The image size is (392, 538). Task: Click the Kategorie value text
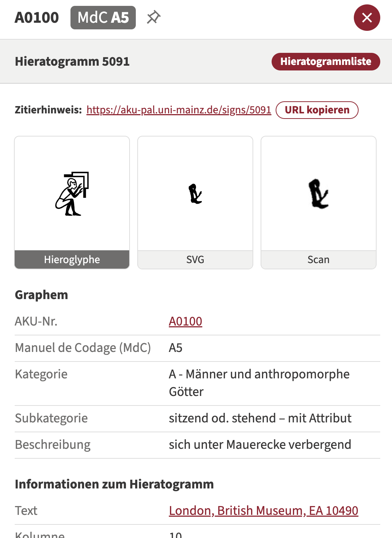coord(259,383)
